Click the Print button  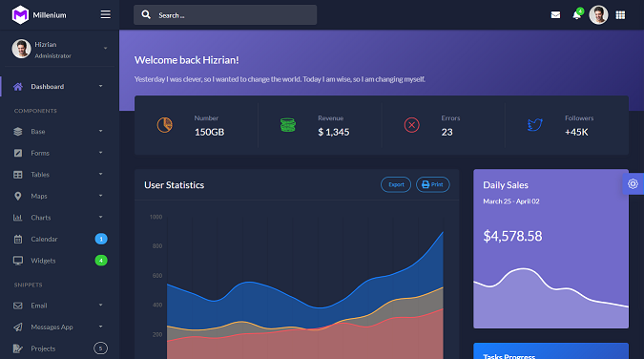click(433, 184)
